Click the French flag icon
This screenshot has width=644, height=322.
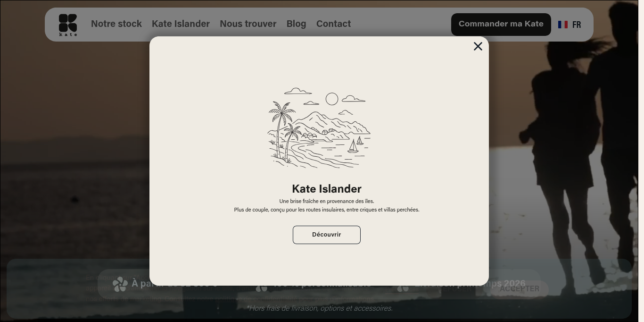tap(562, 25)
